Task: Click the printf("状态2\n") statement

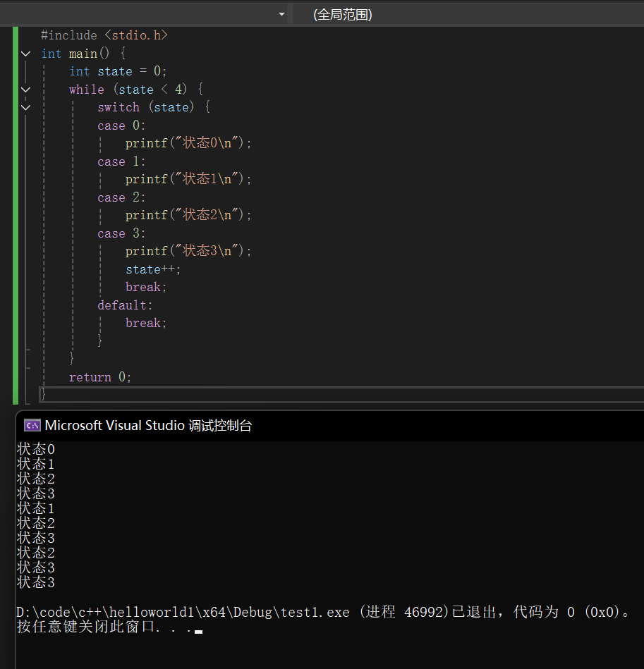Action: pyautogui.click(x=188, y=215)
